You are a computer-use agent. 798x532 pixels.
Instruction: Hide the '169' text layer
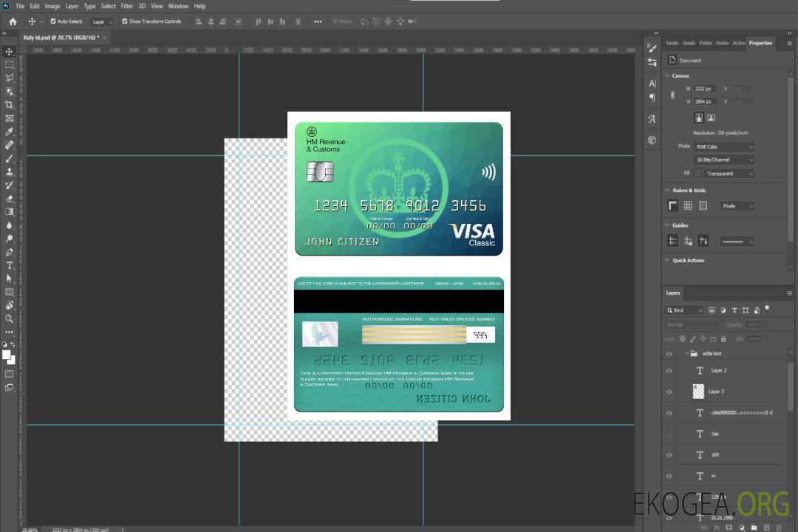click(669, 455)
